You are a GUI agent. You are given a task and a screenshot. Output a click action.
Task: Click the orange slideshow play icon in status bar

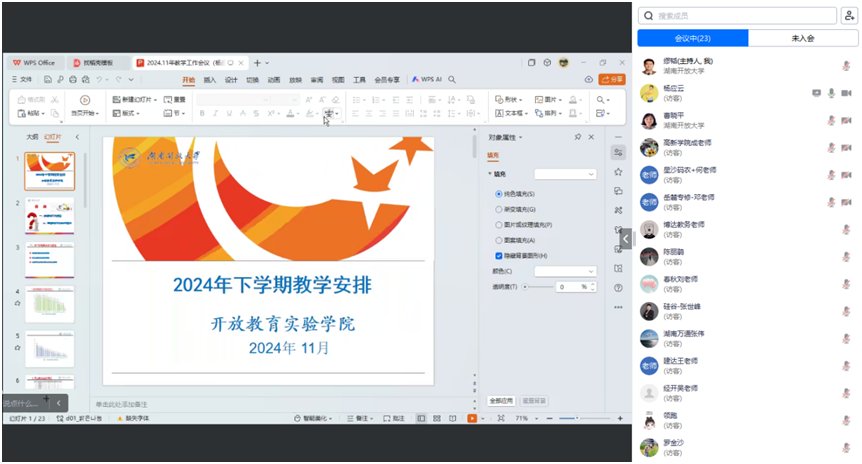[472, 418]
